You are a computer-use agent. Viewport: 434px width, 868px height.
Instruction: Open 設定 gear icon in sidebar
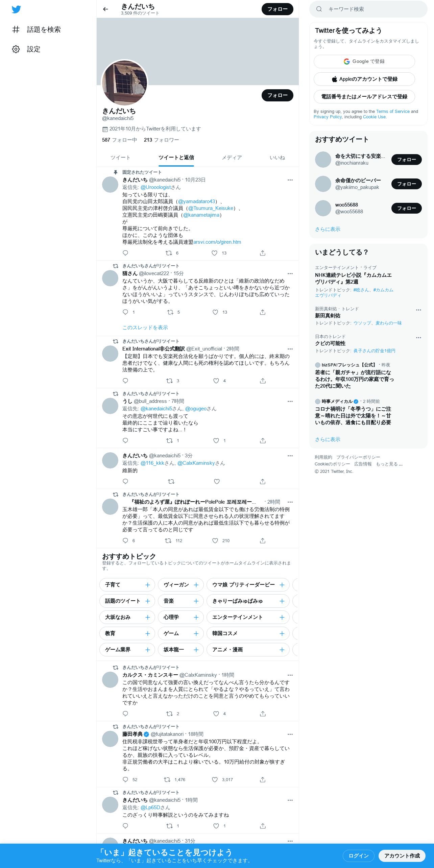[x=16, y=49]
